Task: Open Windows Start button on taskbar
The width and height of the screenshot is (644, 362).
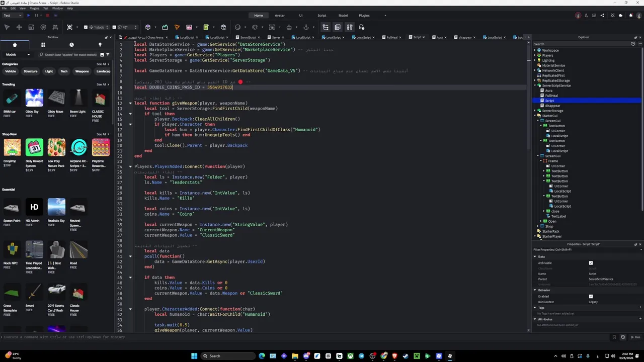Action: click(x=194, y=356)
